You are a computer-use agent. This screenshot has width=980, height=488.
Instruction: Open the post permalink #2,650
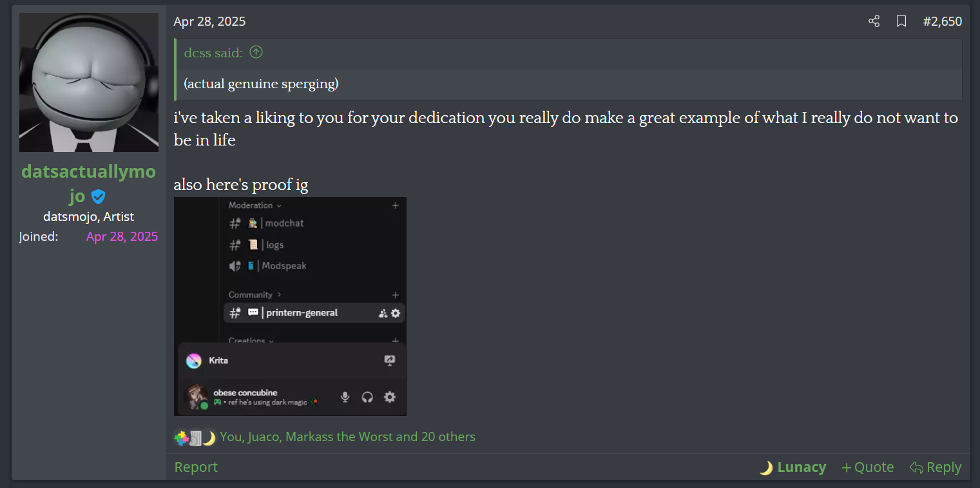943,21
